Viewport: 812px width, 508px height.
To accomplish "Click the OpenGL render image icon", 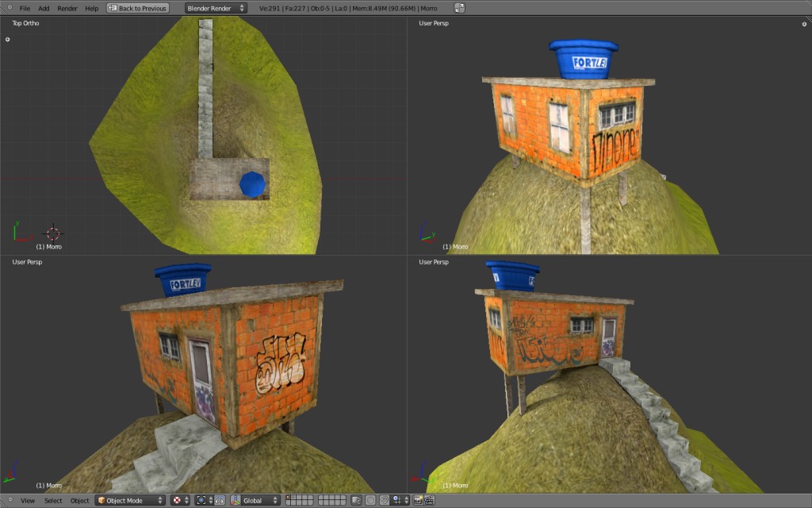I will (418, 500).
